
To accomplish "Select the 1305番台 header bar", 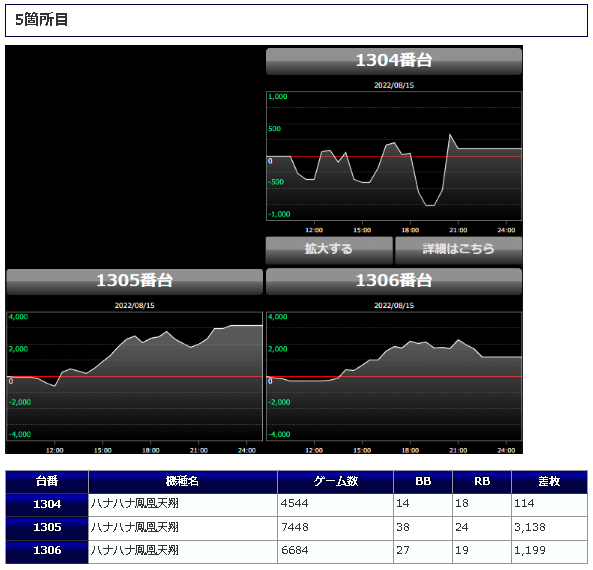I will [134, 282].
